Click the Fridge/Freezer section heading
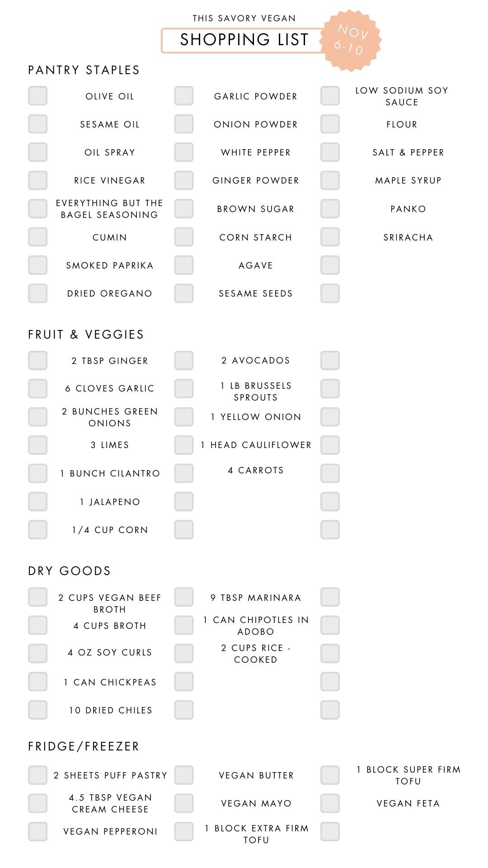This screenshot has width=488, height=868. click(x=84, y=746)
